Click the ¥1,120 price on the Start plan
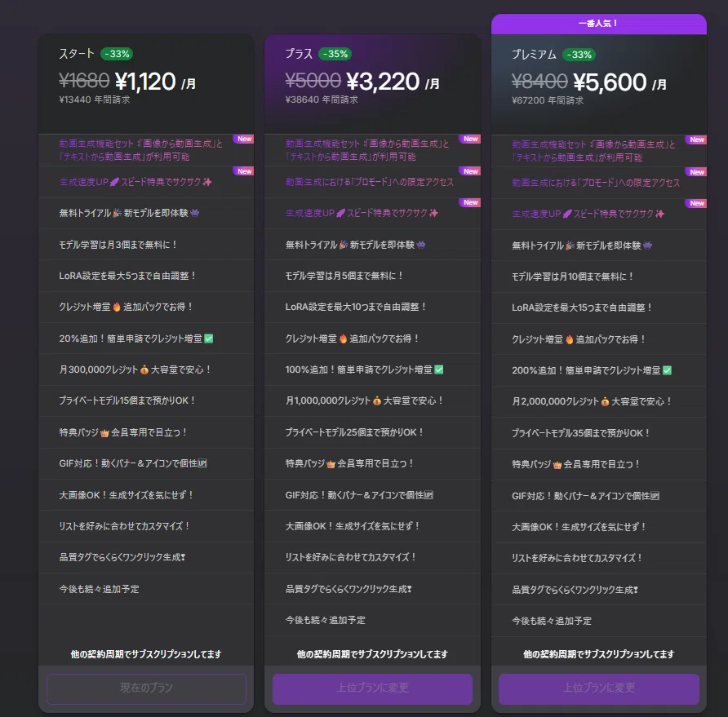Viewport: 728px width, 717px height. [145, 82]
